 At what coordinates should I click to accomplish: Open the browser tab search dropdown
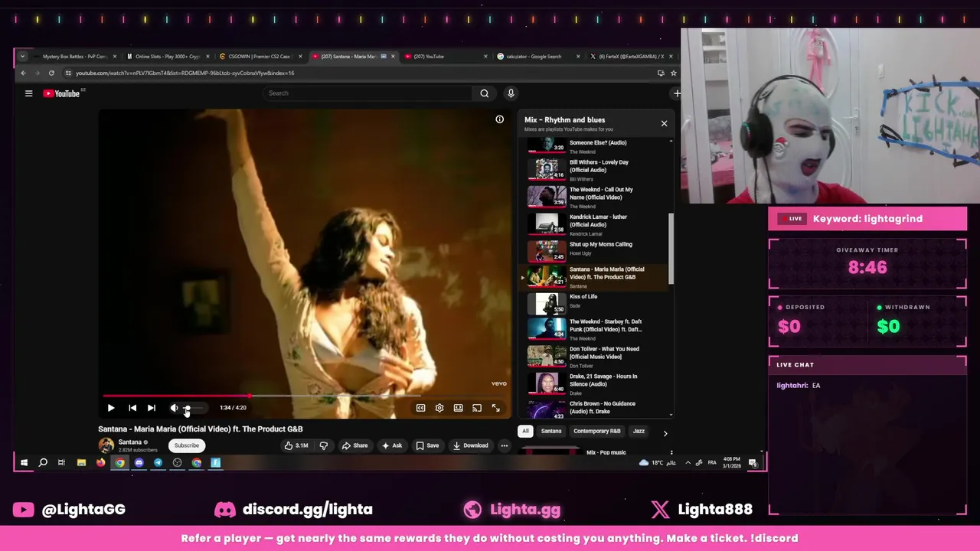coord(22,57)
